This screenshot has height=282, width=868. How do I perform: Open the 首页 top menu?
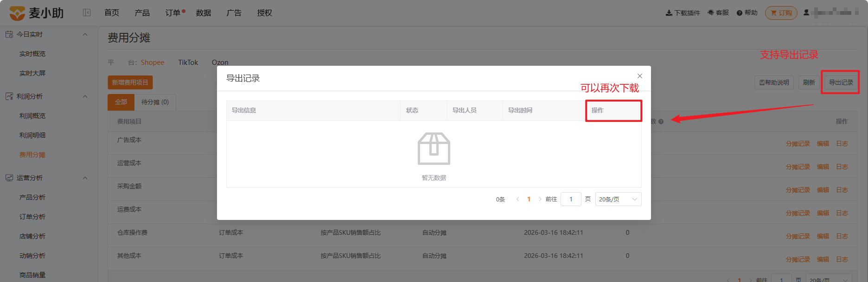point(112,13)
